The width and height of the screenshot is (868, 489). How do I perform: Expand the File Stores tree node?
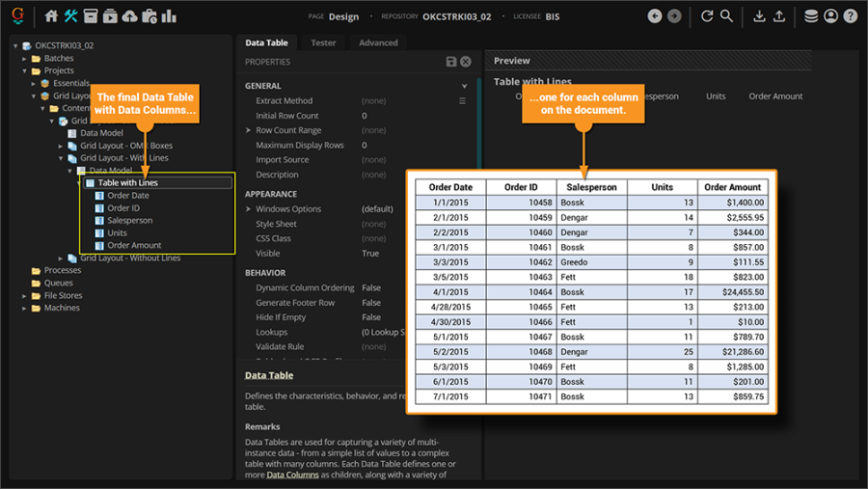pyautogui.click(x=26, y=296)
